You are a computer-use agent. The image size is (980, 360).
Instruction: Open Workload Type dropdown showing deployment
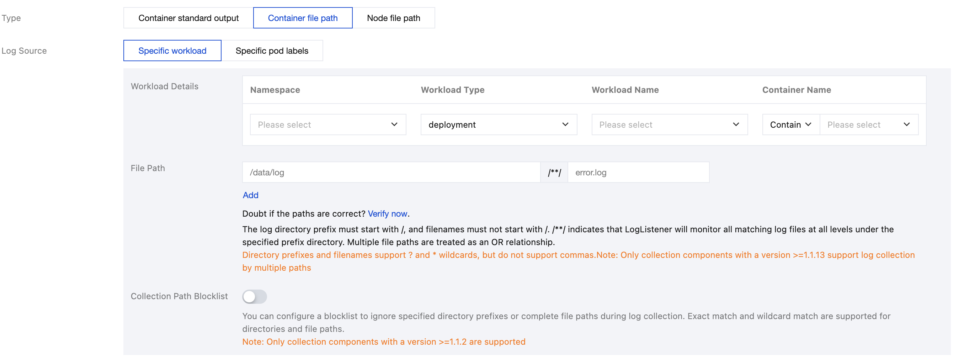click(492, 125)
